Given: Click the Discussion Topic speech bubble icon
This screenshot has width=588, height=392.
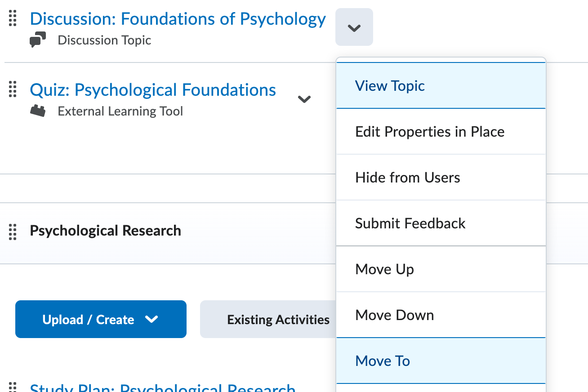Looking at the screenshot, I should click(x=38, y=40).
